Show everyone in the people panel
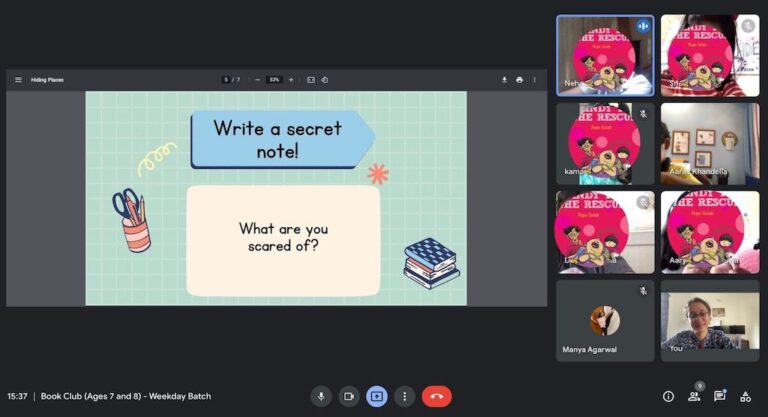Screen dimensions: 768x417 click(694, 396)
